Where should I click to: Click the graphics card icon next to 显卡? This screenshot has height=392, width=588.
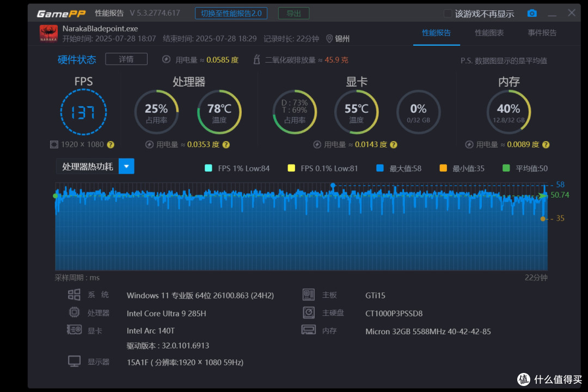pyautogui.click(x=74, y=330)
